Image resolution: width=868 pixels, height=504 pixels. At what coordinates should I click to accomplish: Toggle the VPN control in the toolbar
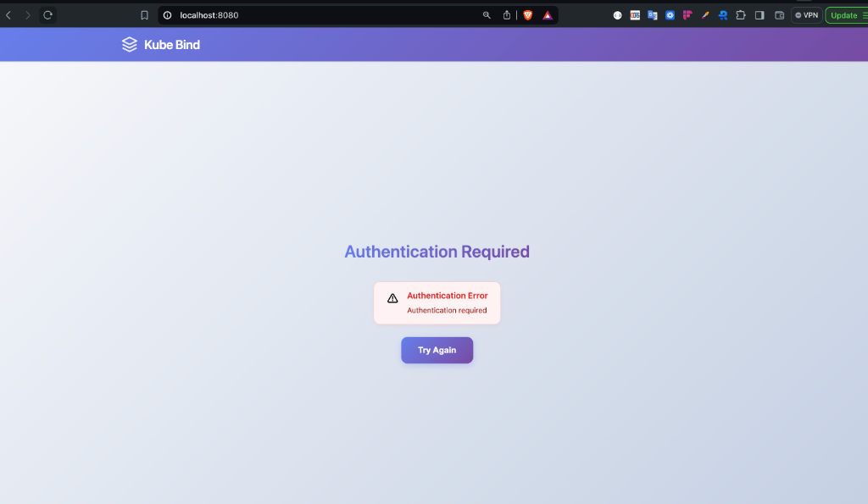click(807, 14)
